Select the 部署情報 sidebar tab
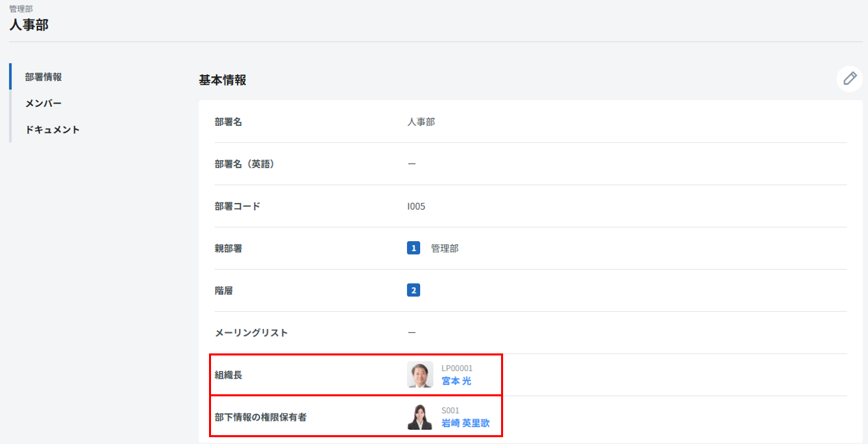868x444 pixels. 44,77
